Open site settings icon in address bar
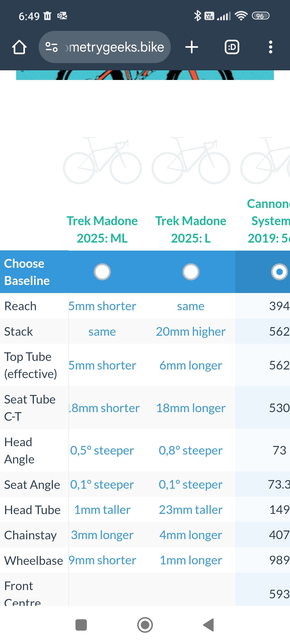290x644 pixels. click(51, 47)
